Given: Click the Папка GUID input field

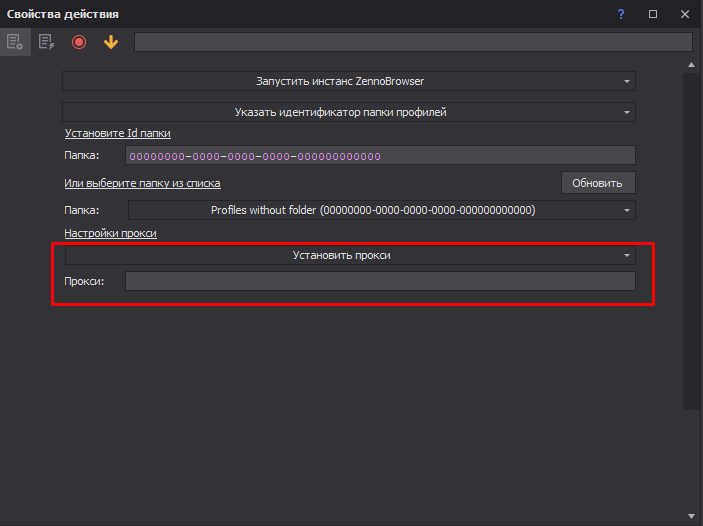Looking at the screenshot, I should point(380,155).
